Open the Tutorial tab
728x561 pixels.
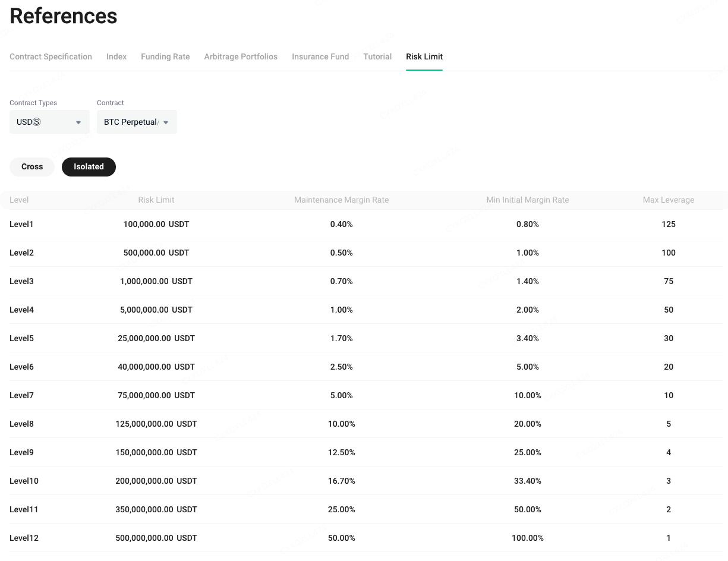tap(377, 56)
